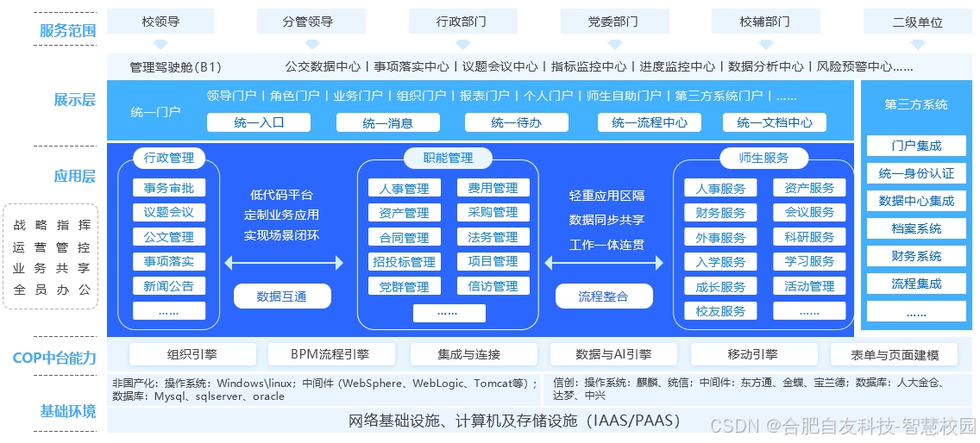
Task: Click 事项落实 under 行政管理
Action: tap(169, 261)
